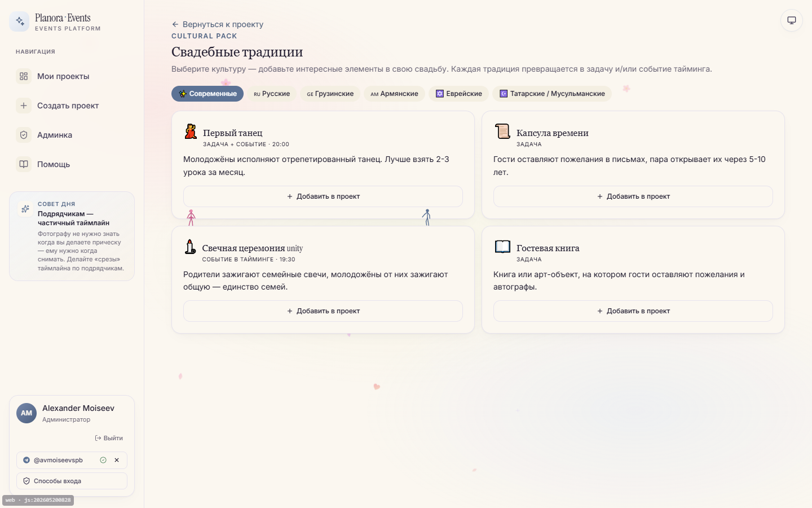Click the ЗАДАЧА + СОБЫТИЕ · 20:00 label
812x508 pixels.
tap(246, 144)
